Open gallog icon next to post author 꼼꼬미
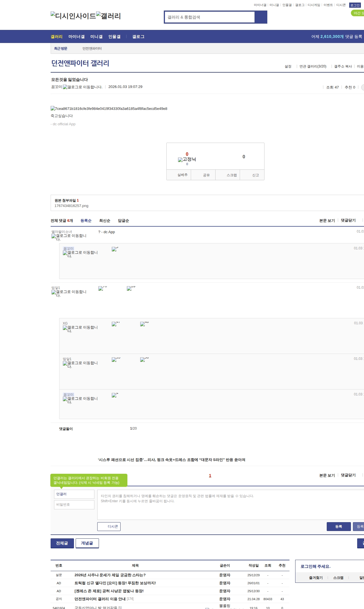 point(82,87)
